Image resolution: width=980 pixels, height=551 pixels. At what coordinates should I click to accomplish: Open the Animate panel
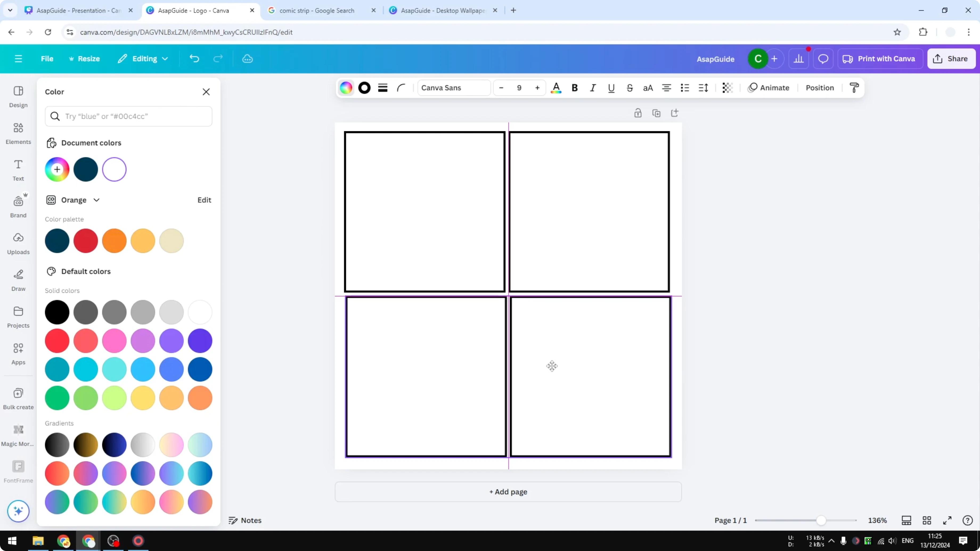[x=769, y=88]
